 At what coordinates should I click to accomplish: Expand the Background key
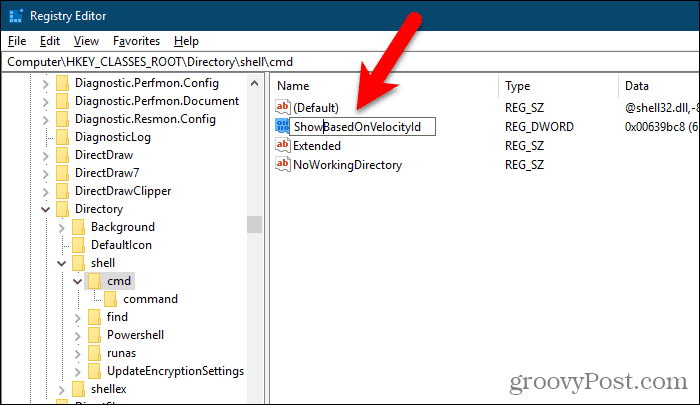pyautogui.click(x=62, y=227)
